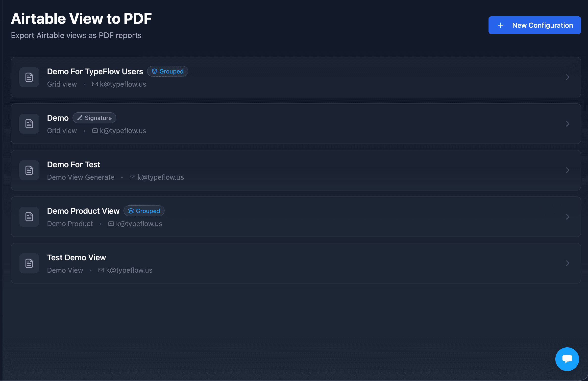Expand the Demo For TypeFlow Users configuration chevron
This screenshot has width=588, height=381.
(x=568, y=77)
